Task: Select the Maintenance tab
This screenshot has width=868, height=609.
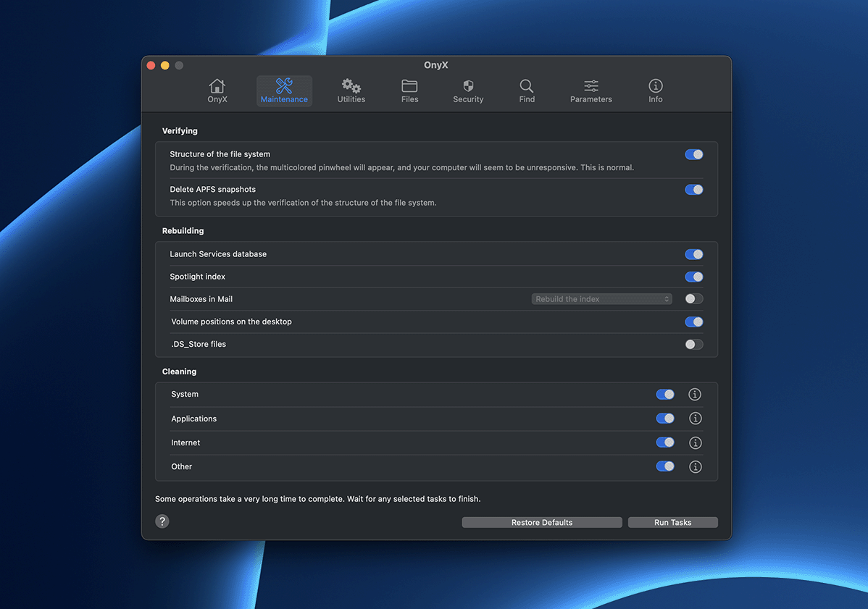Action: (284, 91)
